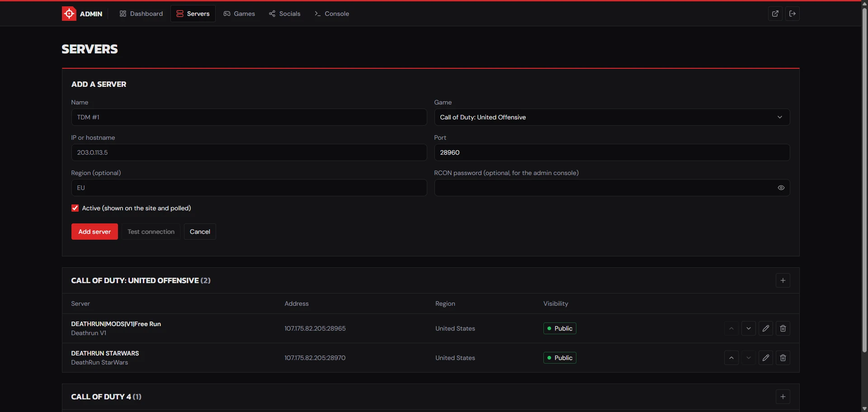The image size is (868, 412).
Task: Delete the DEATHRUN STARWARS server
Action: click(x=783, y=358)
